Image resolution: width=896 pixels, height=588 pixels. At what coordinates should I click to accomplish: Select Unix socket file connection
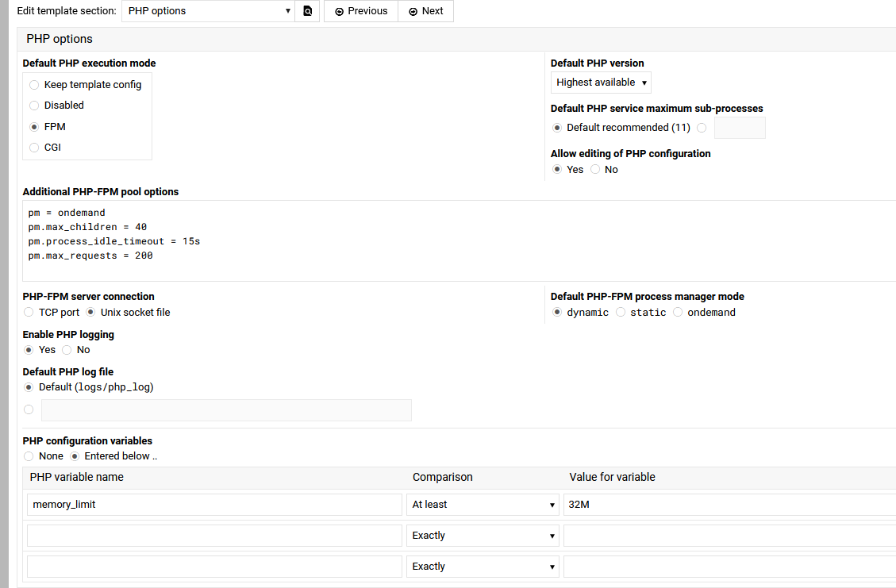click(90, 312)
